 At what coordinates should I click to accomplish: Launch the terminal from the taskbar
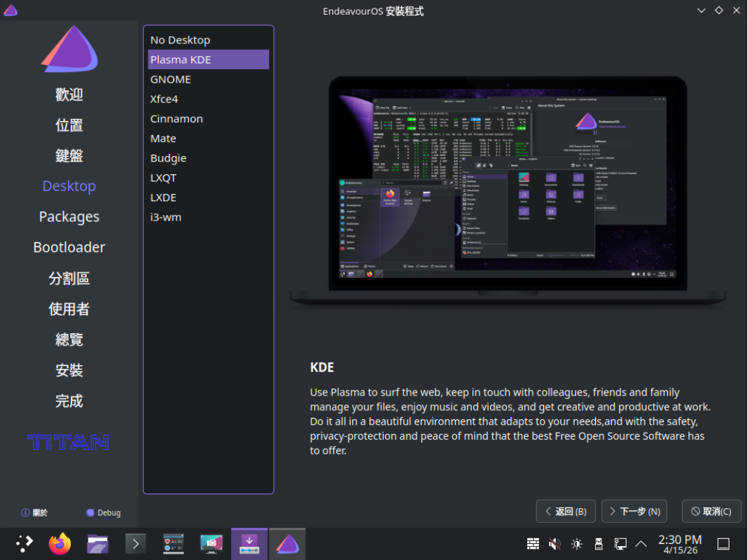pos(135,544)
